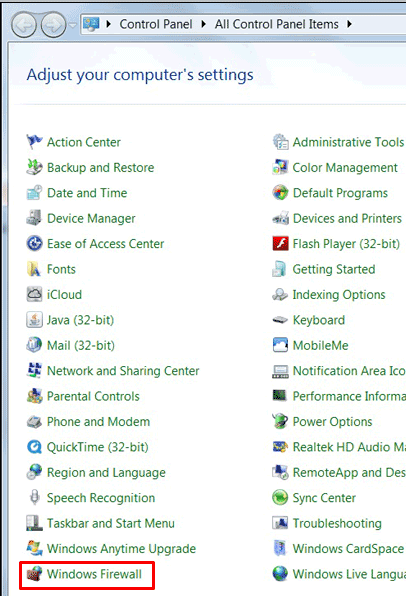Open the Devices and Printers icon
The width and height of the screenshot is (406, 596).
click(280, 219)
